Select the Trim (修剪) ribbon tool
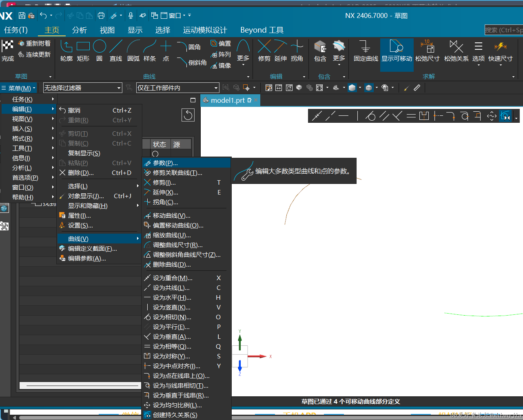 (x=264, y=51)
